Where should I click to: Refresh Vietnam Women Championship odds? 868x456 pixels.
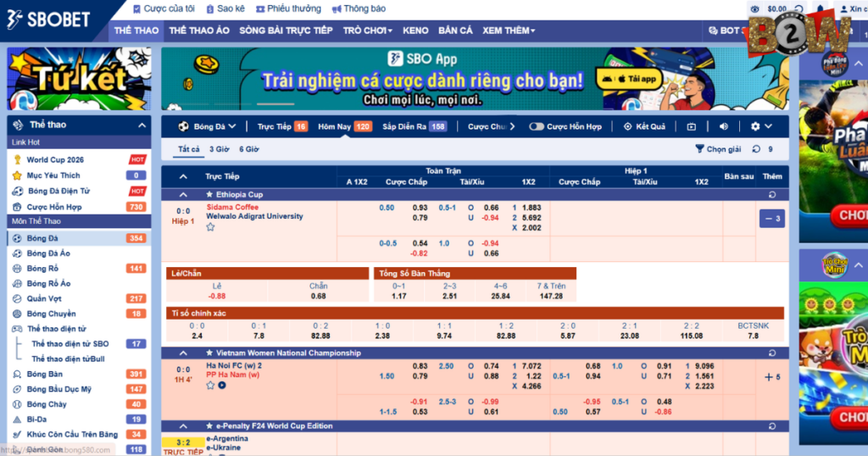772,353
